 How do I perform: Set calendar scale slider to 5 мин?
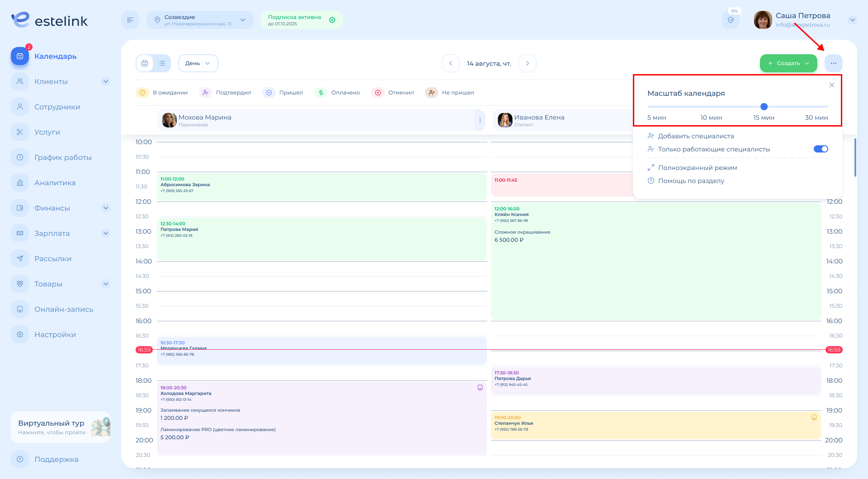pos(649,107)
